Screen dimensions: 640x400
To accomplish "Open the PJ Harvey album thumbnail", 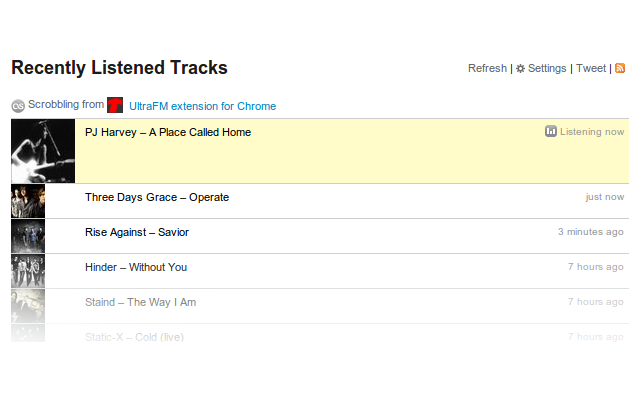I will (43, 151).
